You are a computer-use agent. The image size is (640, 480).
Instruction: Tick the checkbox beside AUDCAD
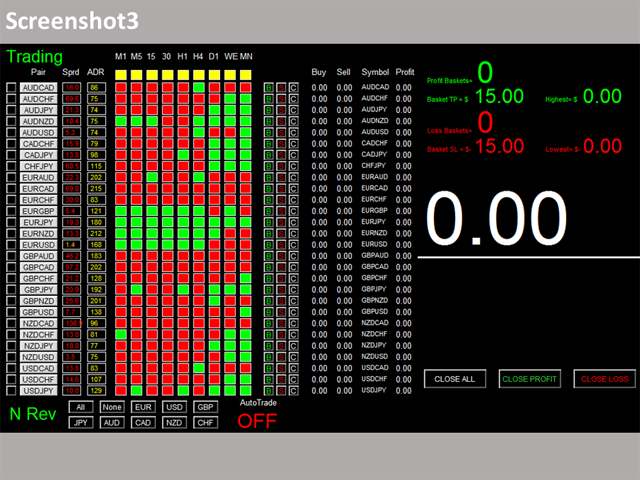click(11, 88)
